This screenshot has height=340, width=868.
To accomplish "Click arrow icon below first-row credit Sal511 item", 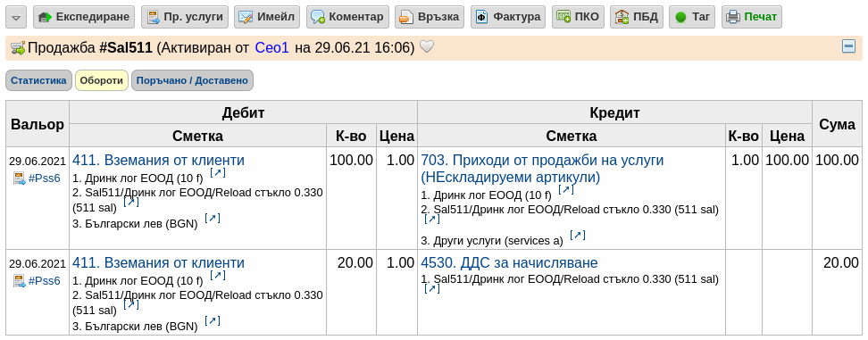I will click(432, 219).
